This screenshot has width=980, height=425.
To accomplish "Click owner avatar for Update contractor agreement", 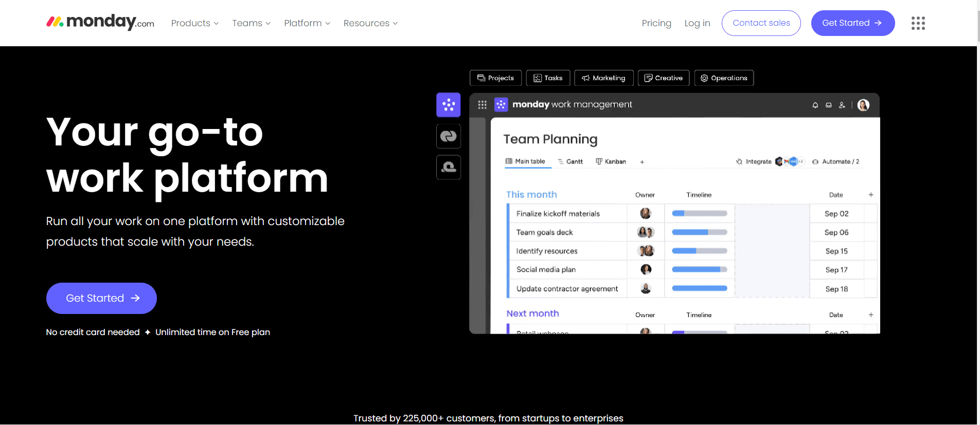I will coord(646,288).
